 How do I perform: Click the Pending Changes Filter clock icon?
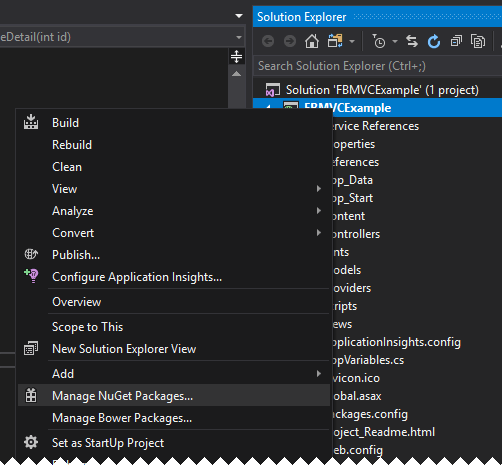coord(379,41)
